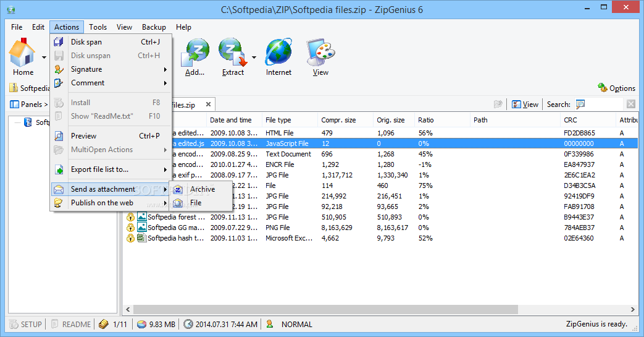Viewport: 644px width, 337px height.
Task: Select the Text Document row
Action: click(381, 154)
